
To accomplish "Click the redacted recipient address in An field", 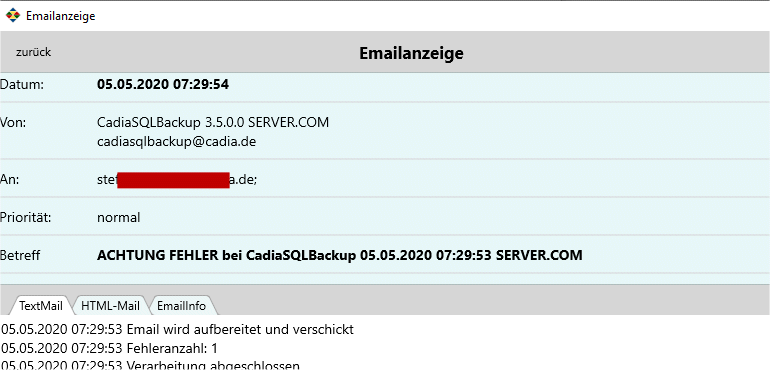I will coord(177,180).
